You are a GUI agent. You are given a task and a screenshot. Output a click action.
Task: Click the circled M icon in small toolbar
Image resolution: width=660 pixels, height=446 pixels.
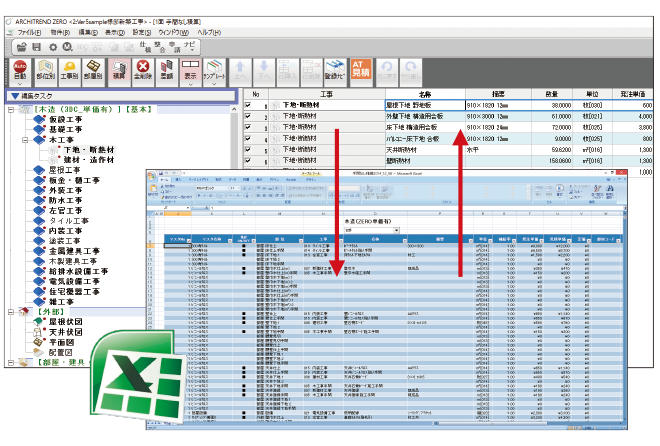pos(67,47)
